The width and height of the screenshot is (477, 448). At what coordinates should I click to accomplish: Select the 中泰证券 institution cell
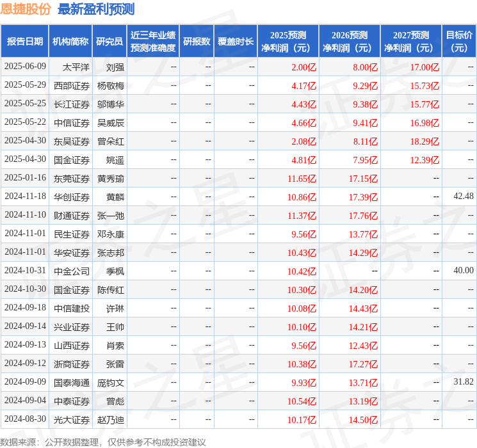tap(72, 401)
